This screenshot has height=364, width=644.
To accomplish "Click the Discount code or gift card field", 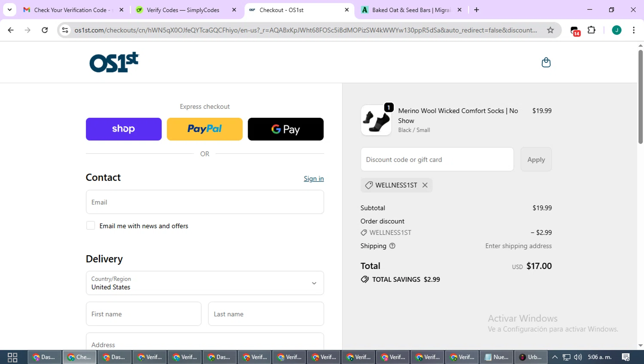I will pyautogui.click(x=437, y=159).
